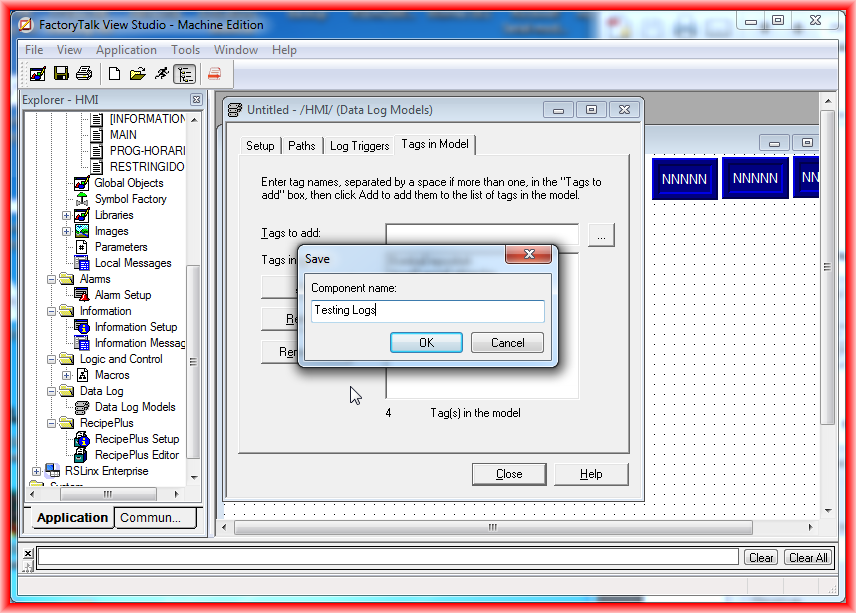Click Cancel in the Save dialog
Image resolution: width=856 pixels, height=613 pixels.
(x=507, y=343)
